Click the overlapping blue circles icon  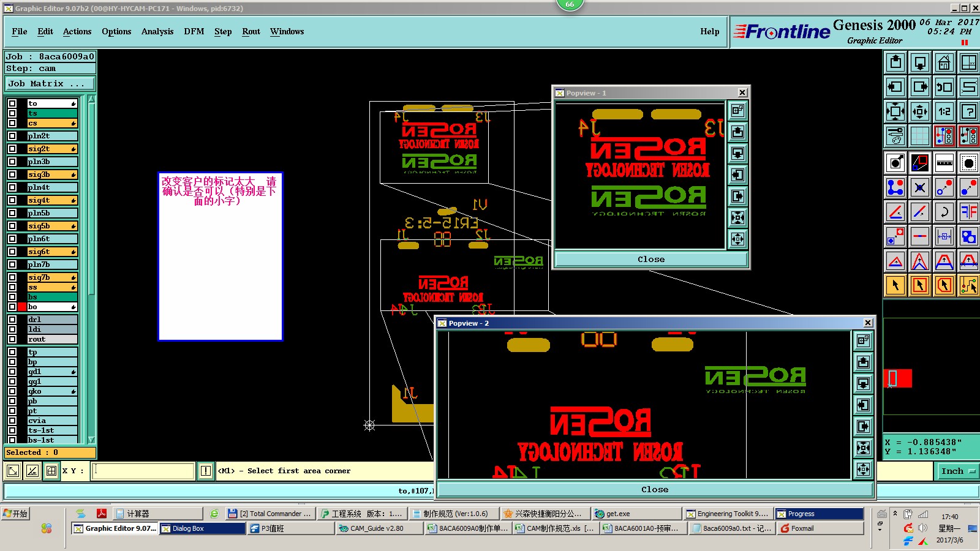(969, 236)
